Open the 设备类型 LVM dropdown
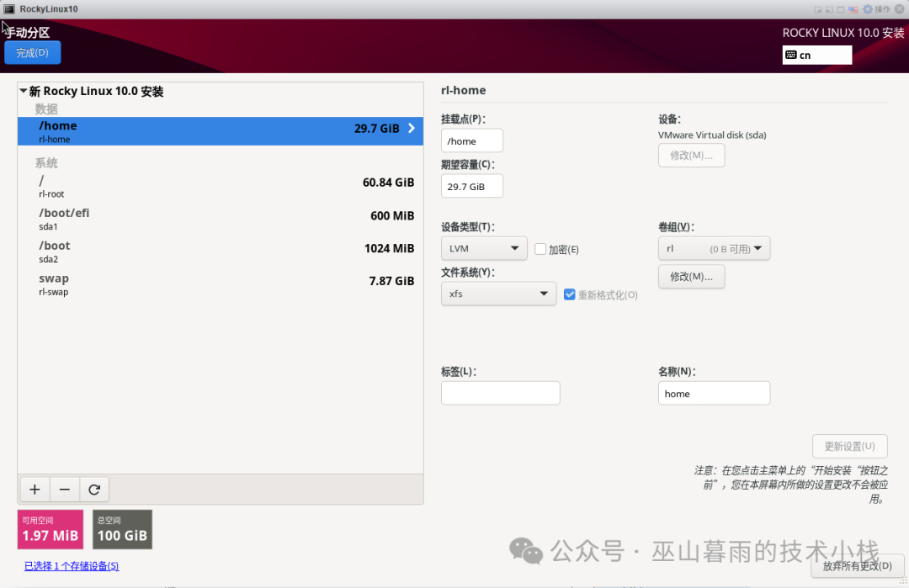Screen dimensions: 909x588 pos(484,248)
